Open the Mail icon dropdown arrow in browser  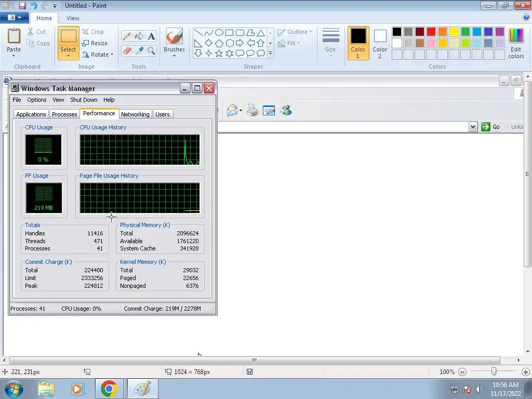point(241,110)
